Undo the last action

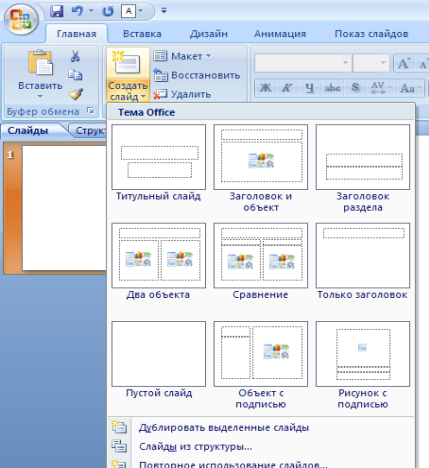click(x=77, y=11)
